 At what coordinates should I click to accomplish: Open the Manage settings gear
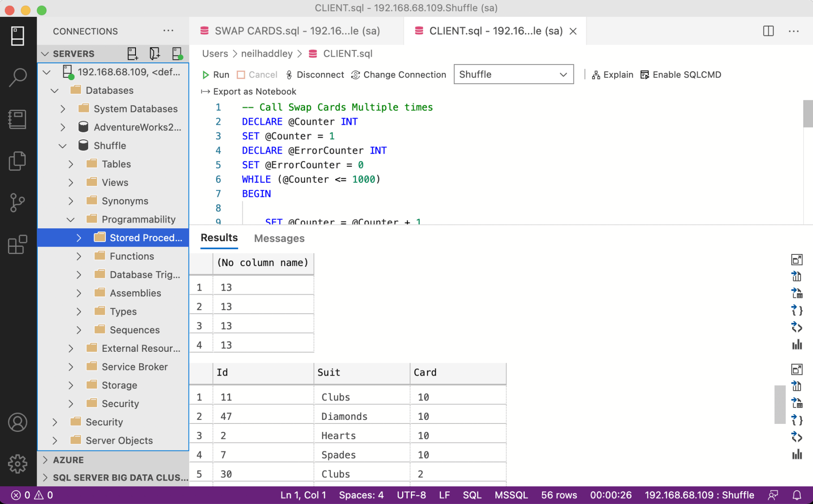coord(18,464)
